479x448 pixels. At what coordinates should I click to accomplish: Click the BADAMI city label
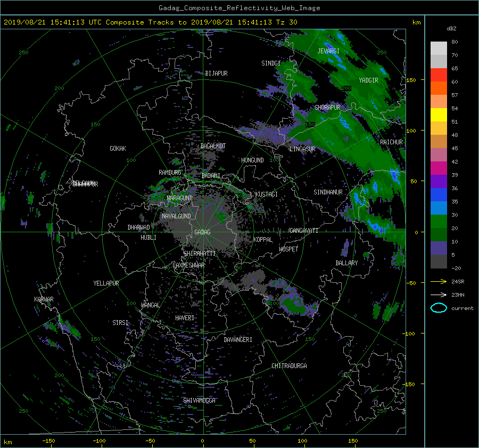tap(211, 176)
